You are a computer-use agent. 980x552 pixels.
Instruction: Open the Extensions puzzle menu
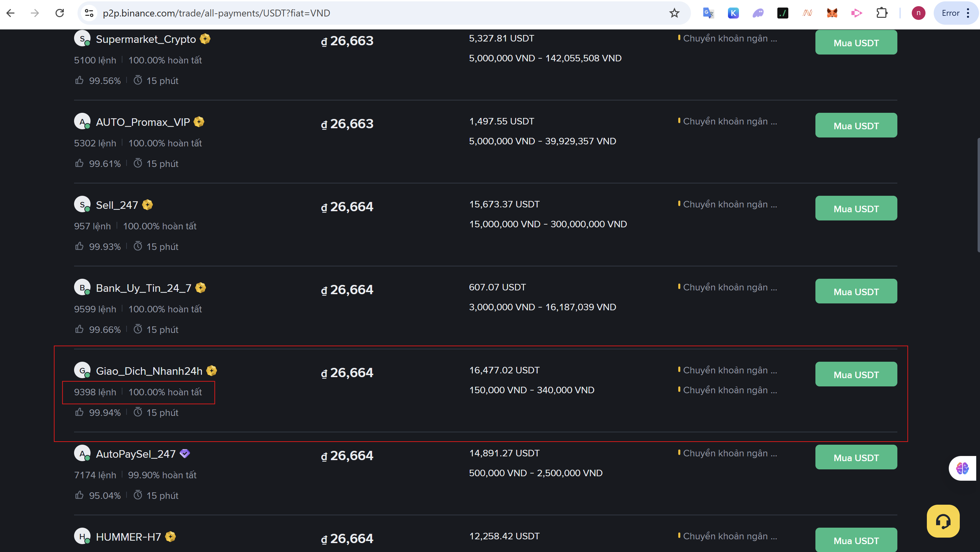click(882, 13)
